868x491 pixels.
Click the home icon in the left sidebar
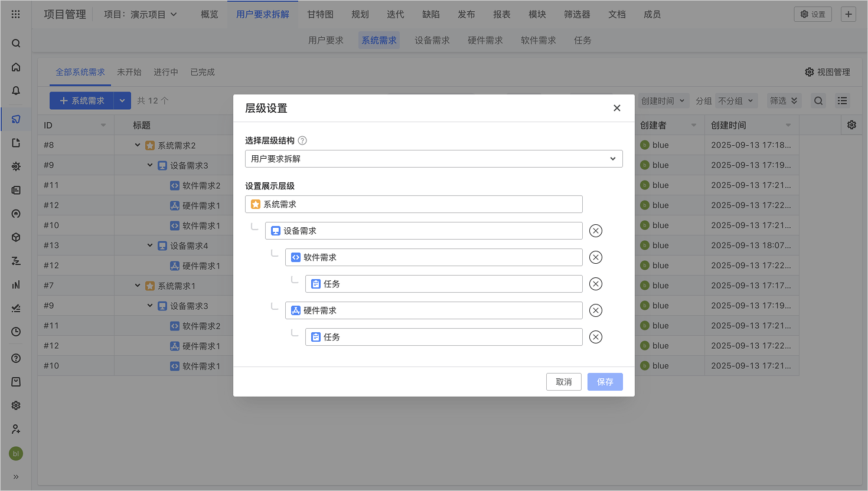coord(15,67)
